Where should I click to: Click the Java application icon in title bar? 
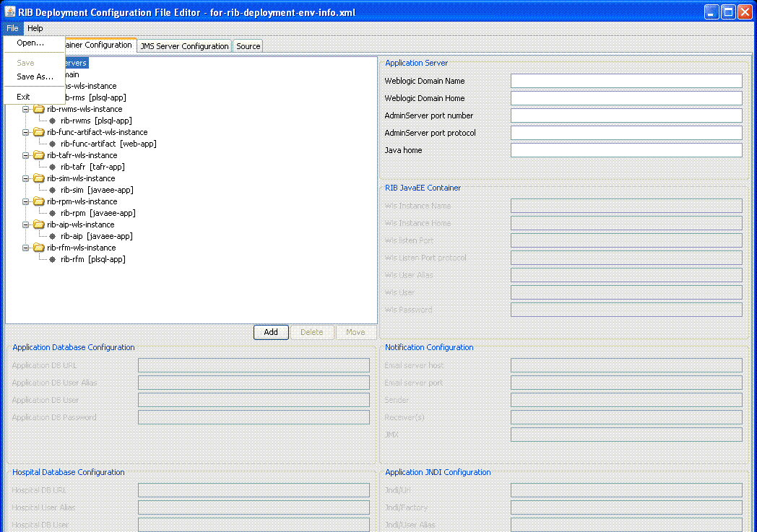pos(9,12)
